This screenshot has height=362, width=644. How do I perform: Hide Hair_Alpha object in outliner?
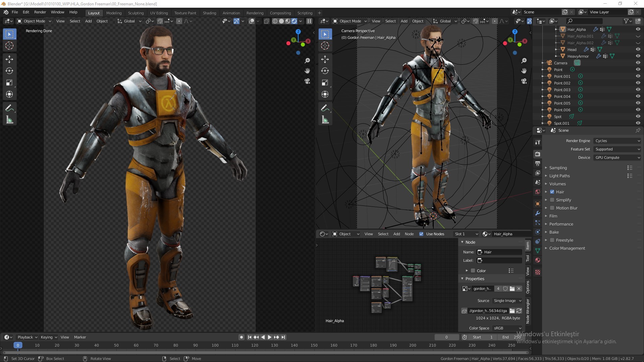coord(638,29)
